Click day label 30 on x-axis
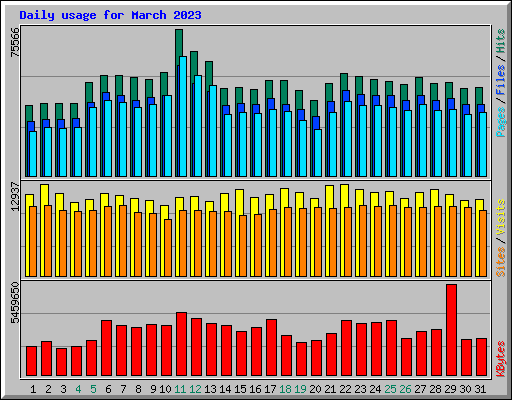This screenshot has height=400, width=512. [465, 389]
